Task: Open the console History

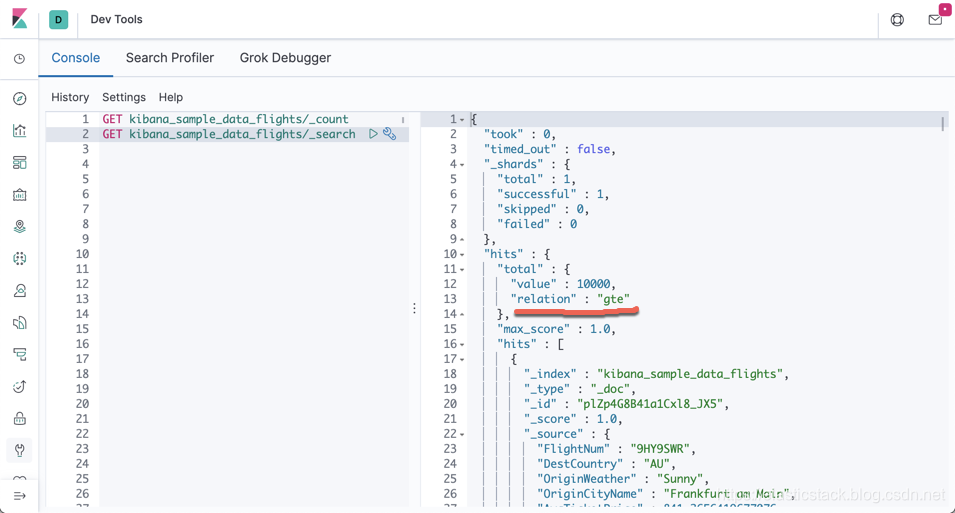Action: [70, 97]
